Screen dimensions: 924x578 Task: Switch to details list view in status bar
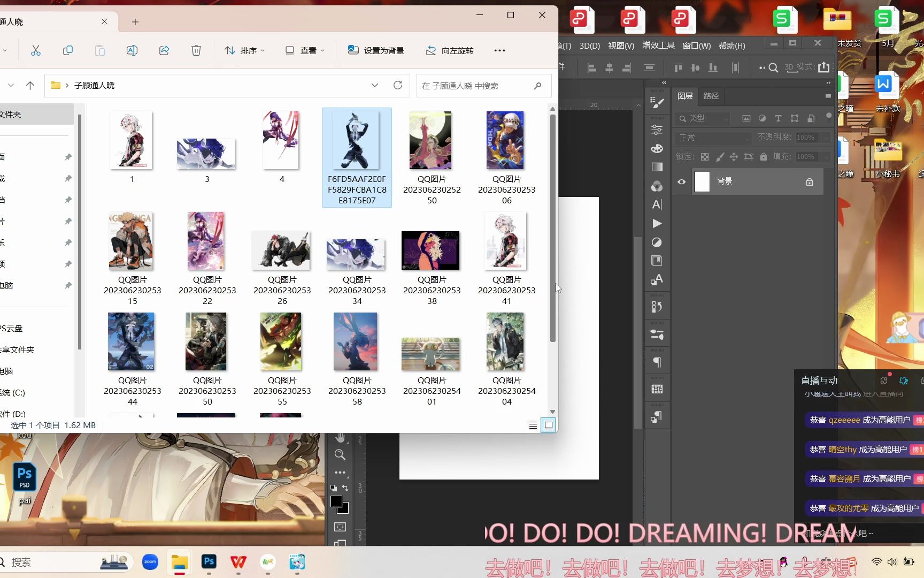pyautogui.click(x=533, y=425)
